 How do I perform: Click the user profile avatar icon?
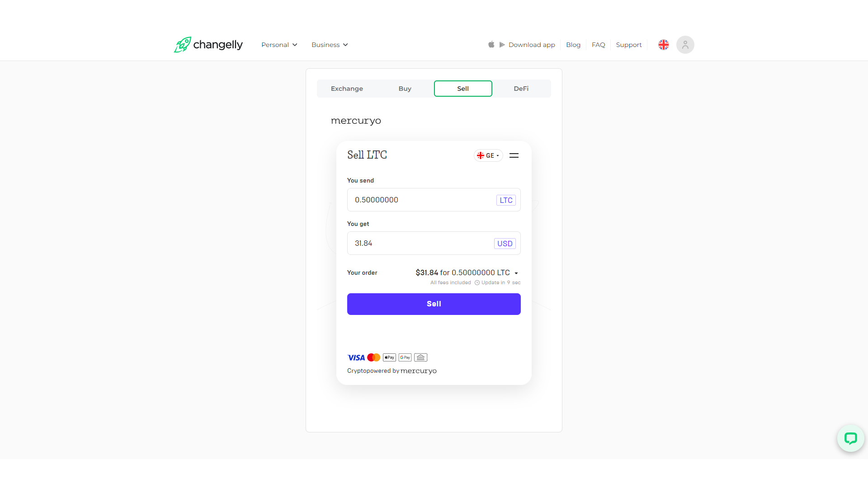tap(685, 45)
